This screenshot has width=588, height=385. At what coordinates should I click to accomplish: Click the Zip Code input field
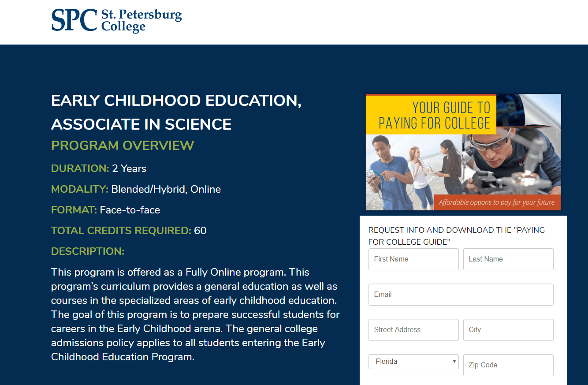click(x=508, y=365)
